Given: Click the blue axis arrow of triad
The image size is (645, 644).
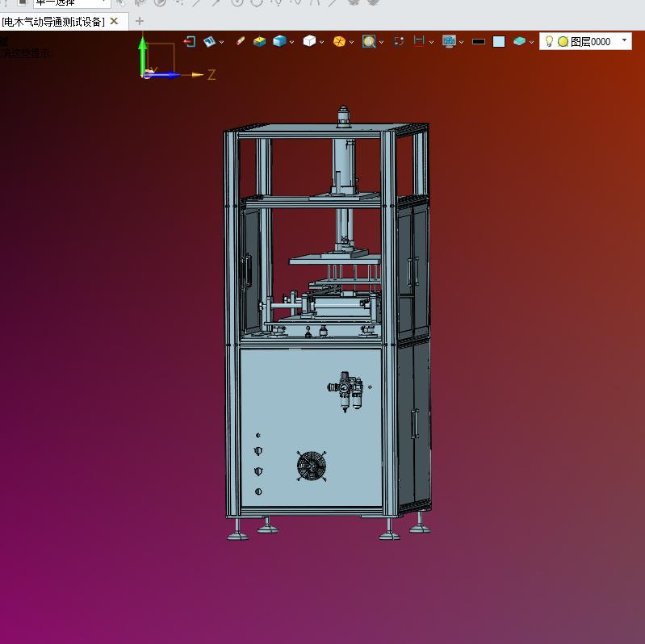Looking at the screenshot, I should tap(163, 75).
